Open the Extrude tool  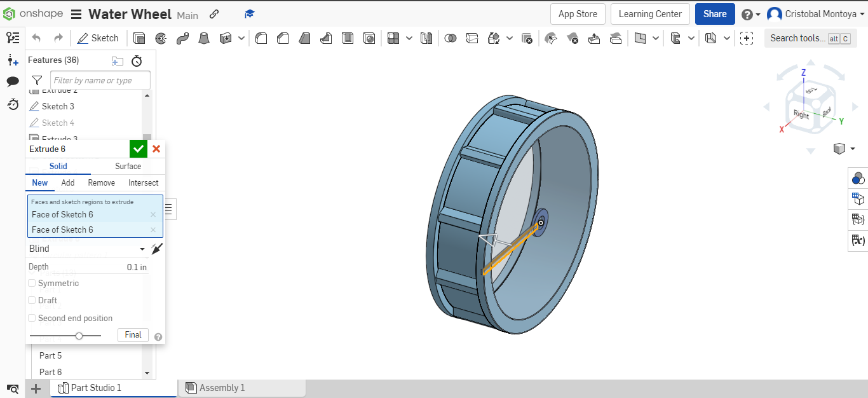tap(139, 38)
